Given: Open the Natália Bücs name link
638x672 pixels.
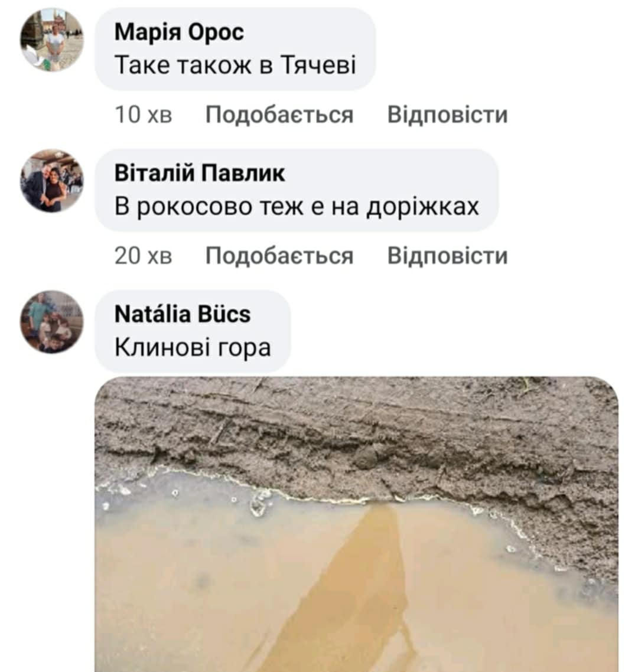Looking at the screenshot, I should click(x=182, y=314).
